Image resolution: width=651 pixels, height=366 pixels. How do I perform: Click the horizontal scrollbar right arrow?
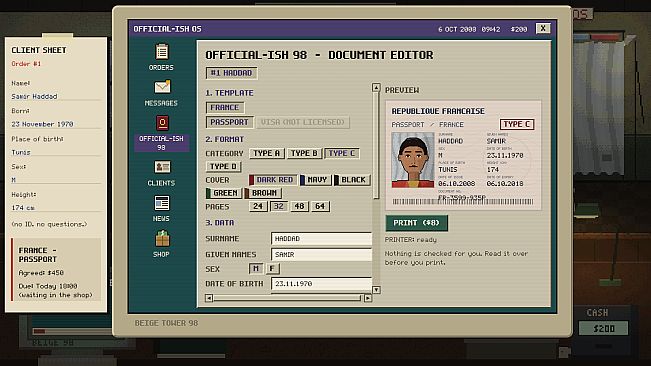pos(368,298)
